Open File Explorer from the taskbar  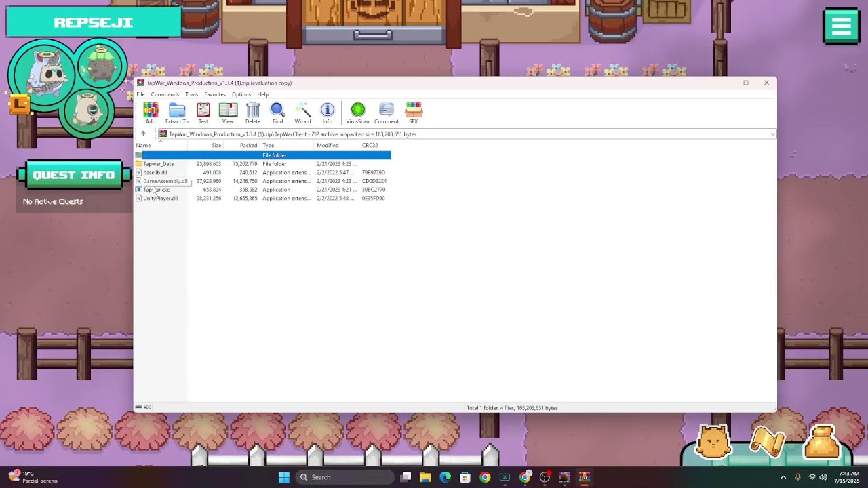pyautogui.click(x=425, y=477)
